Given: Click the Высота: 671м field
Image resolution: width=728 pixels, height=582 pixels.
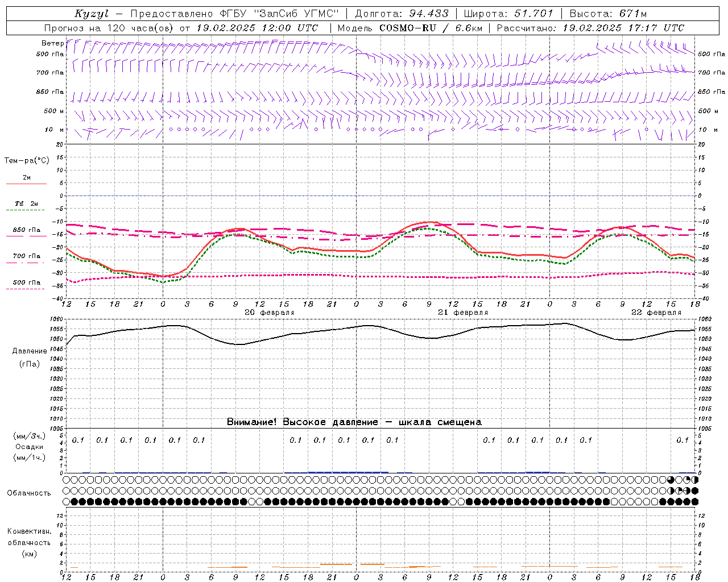Looking at the screenshot, I should [608, 14].
